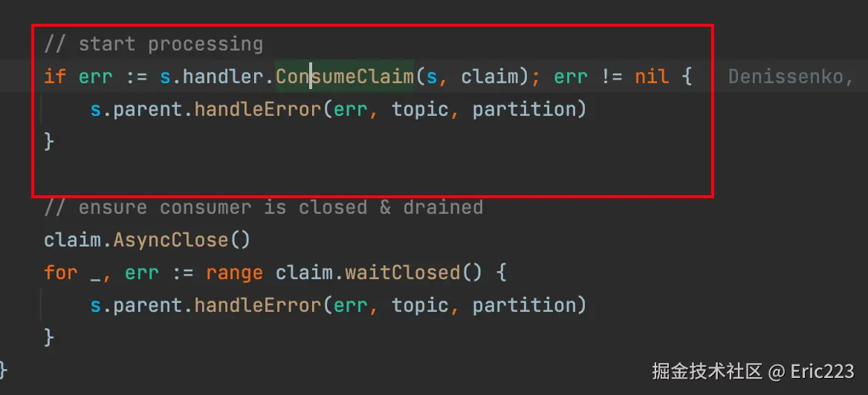Click the ConsumeClaim method call
The height and width of the screenshot is (395, 868).
tap(345, 76)
